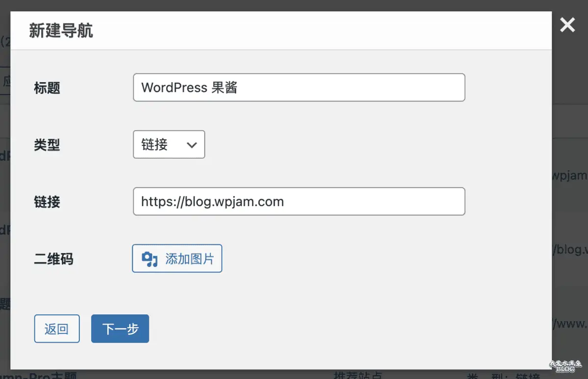588x379 pixels.
Task: Click 添加图片 to add a QR code image
Action: click(177, 259)
